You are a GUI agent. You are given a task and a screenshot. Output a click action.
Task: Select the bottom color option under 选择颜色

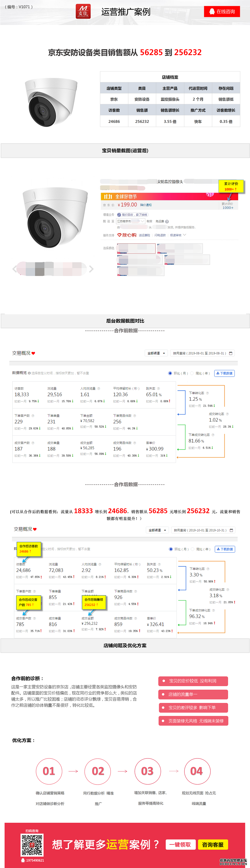[x=141, y=271]
